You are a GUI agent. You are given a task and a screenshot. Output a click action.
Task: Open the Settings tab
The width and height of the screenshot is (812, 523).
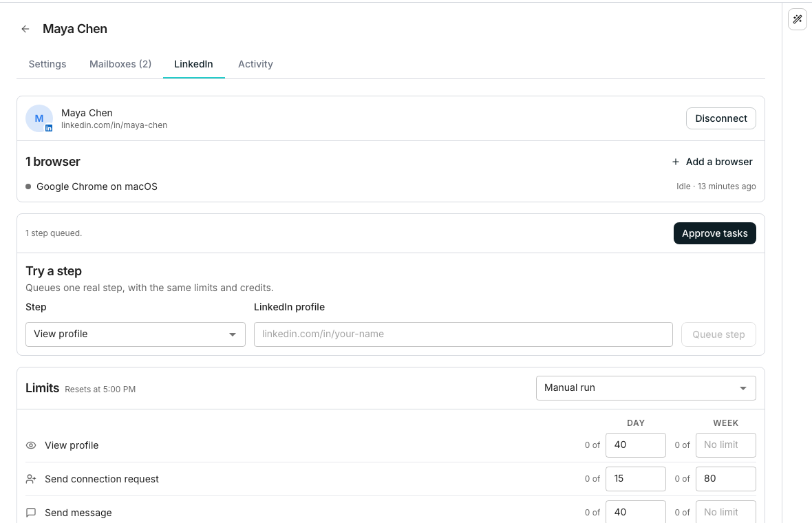tap(47, 64)
